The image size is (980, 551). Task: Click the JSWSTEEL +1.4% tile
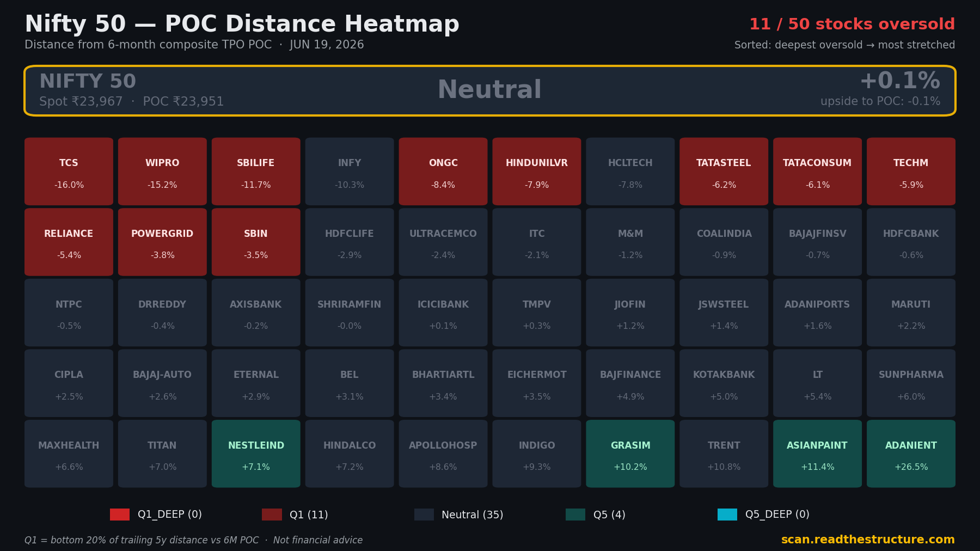(724, 313)
